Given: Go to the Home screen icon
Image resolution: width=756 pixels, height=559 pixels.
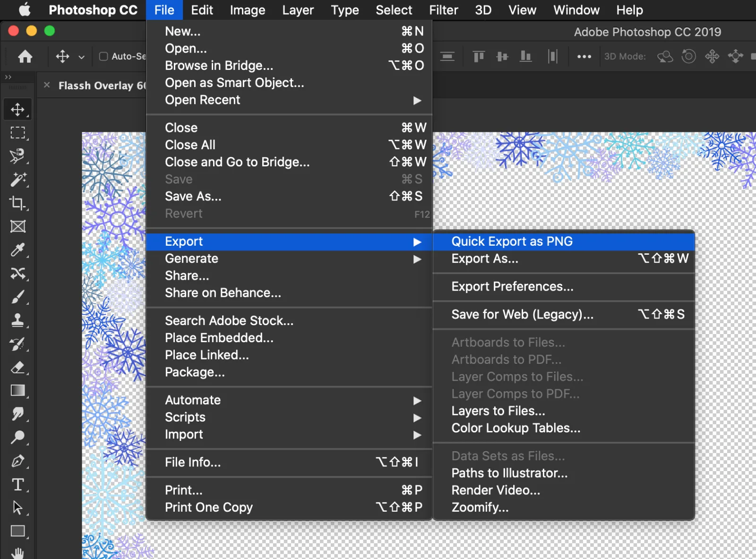Looking at the screenshot, I should click(x=25, y=57).
